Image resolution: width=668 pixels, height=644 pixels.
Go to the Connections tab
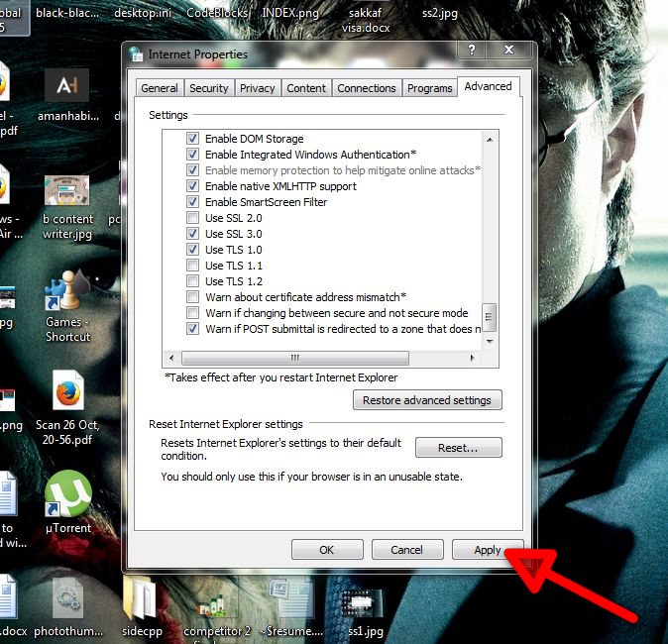point(367,88)
